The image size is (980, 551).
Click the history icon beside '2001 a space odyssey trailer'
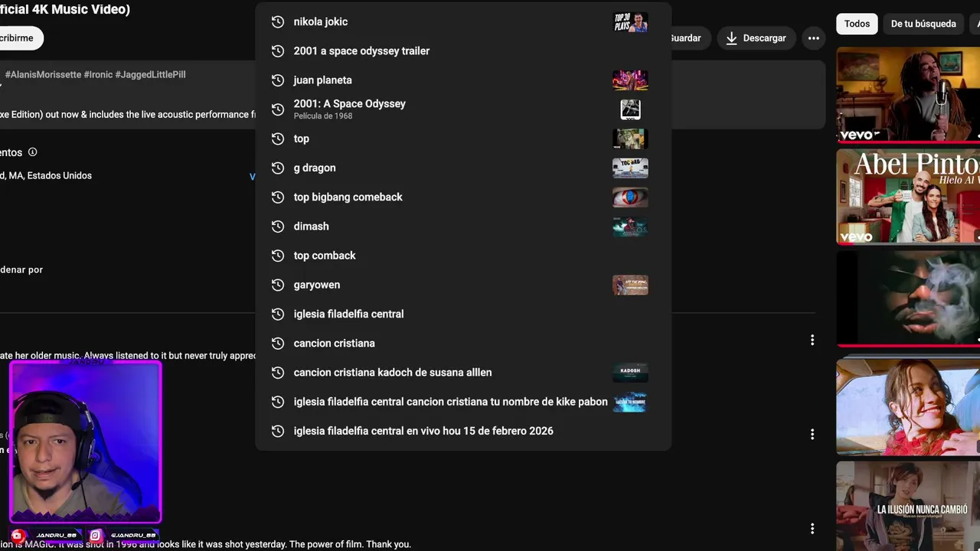278,51
